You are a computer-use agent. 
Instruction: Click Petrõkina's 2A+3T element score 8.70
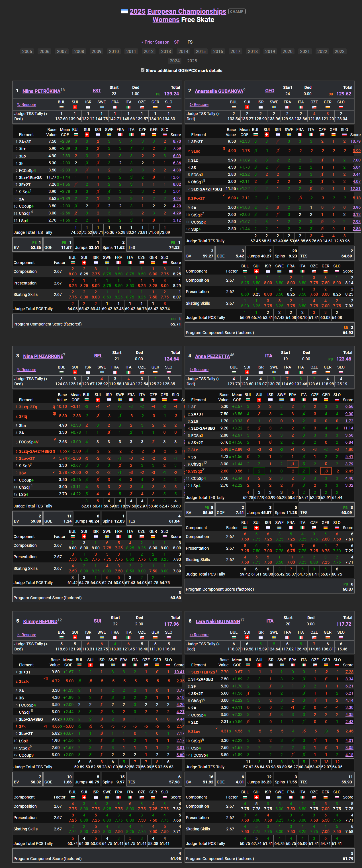pos(177,142)
